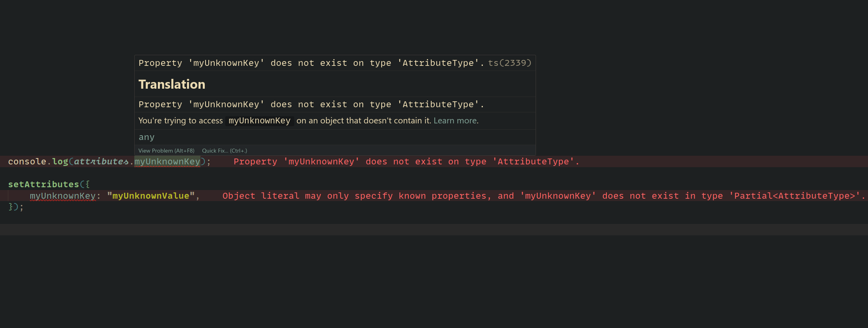
Task: Click highlighted myUnknownKey after attributes
Action: click(167, 162)
